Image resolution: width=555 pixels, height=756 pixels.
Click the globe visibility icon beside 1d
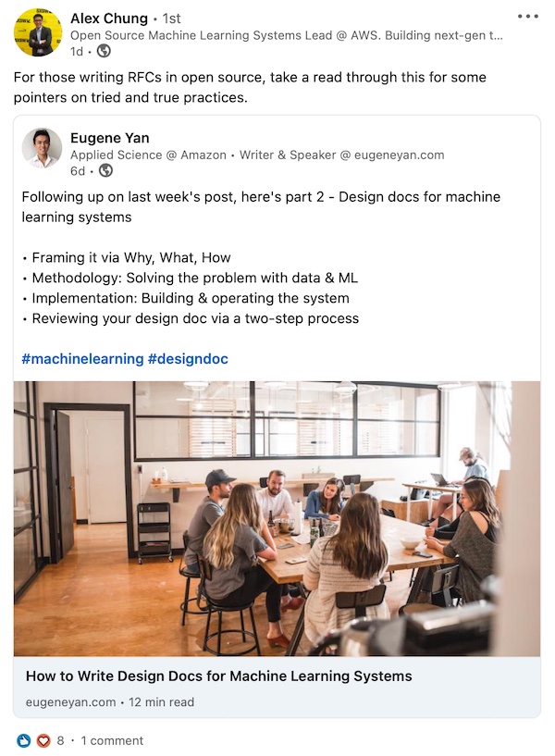(105, 51)
